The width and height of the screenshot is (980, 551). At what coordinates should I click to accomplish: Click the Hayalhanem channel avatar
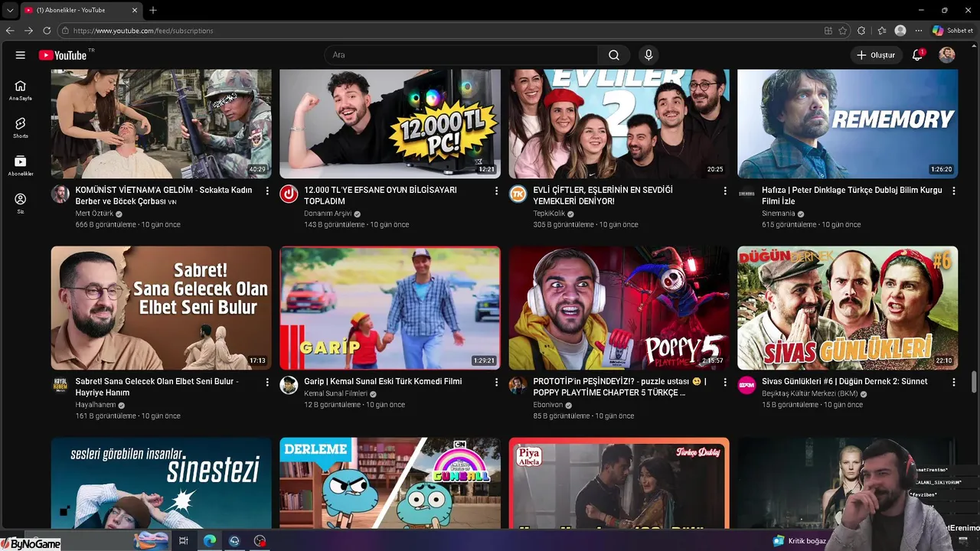60,385
